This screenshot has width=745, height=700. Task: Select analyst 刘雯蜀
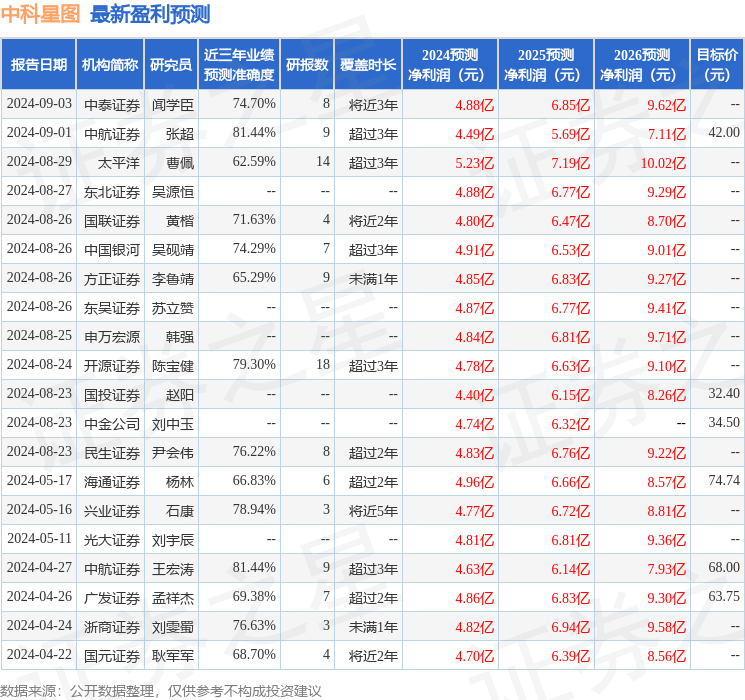pos(173,626)
